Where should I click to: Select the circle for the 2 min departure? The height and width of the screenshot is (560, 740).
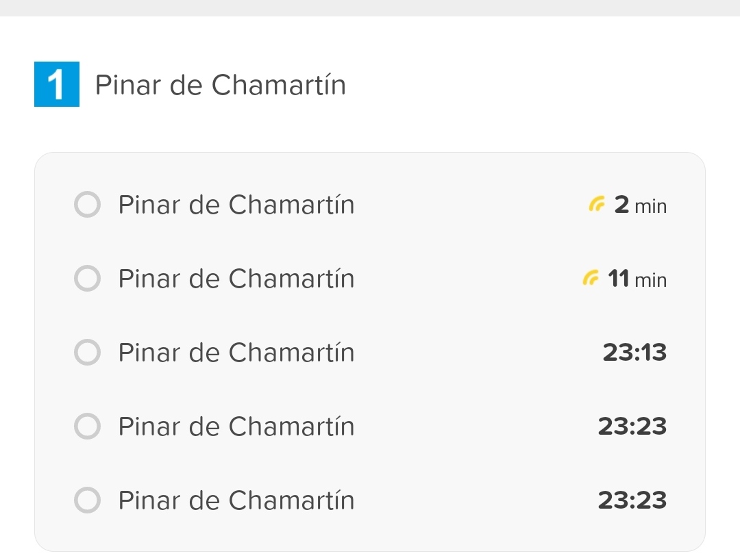87,205
